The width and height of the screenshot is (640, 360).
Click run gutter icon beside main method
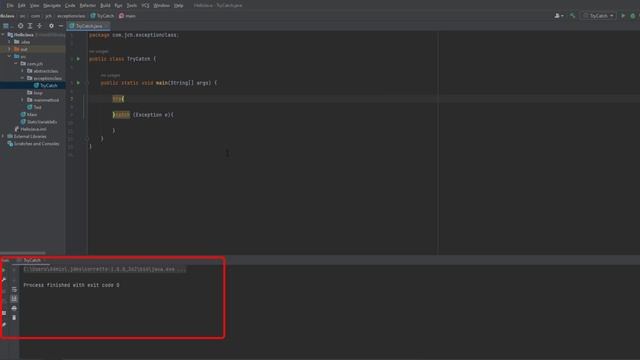coord(78,83)
